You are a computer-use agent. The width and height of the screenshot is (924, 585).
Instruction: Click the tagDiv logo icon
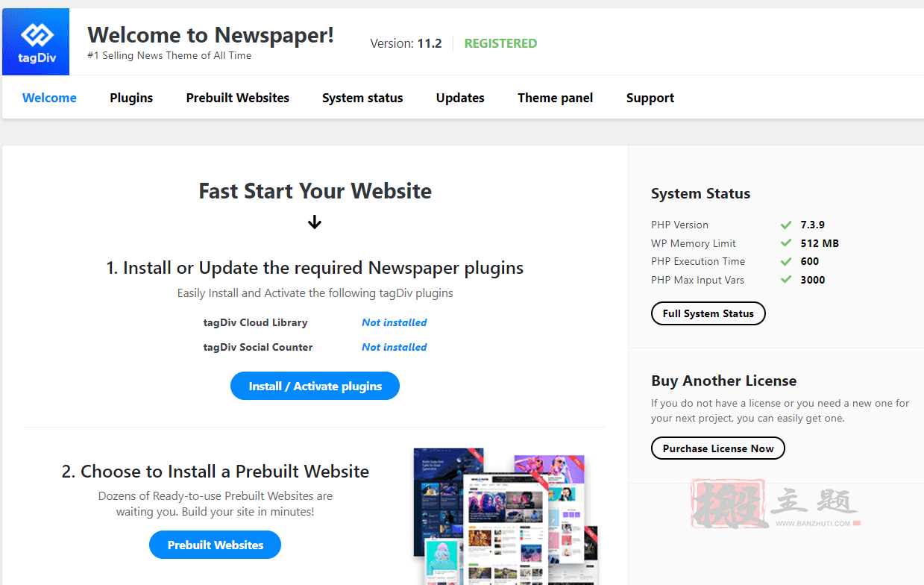point(36,42)
